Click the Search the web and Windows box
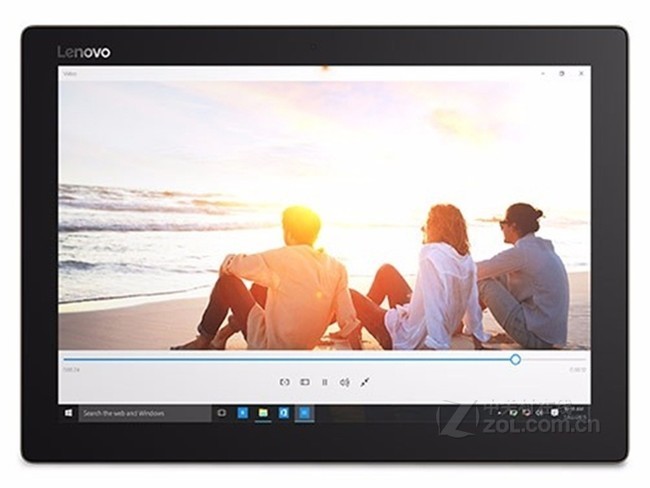 click(x=145, y=413)
